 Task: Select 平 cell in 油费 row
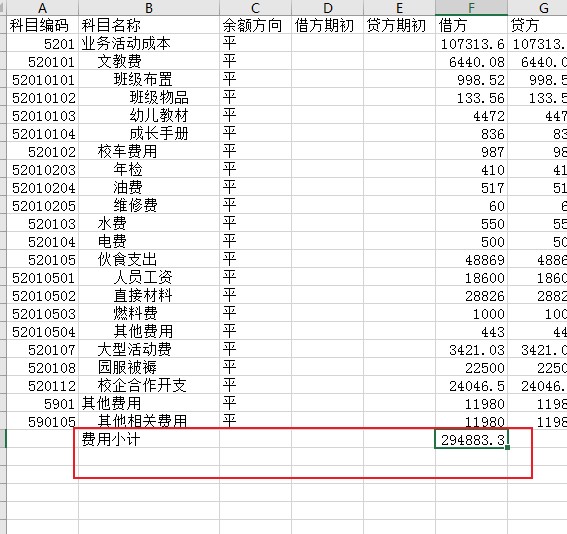255,187
